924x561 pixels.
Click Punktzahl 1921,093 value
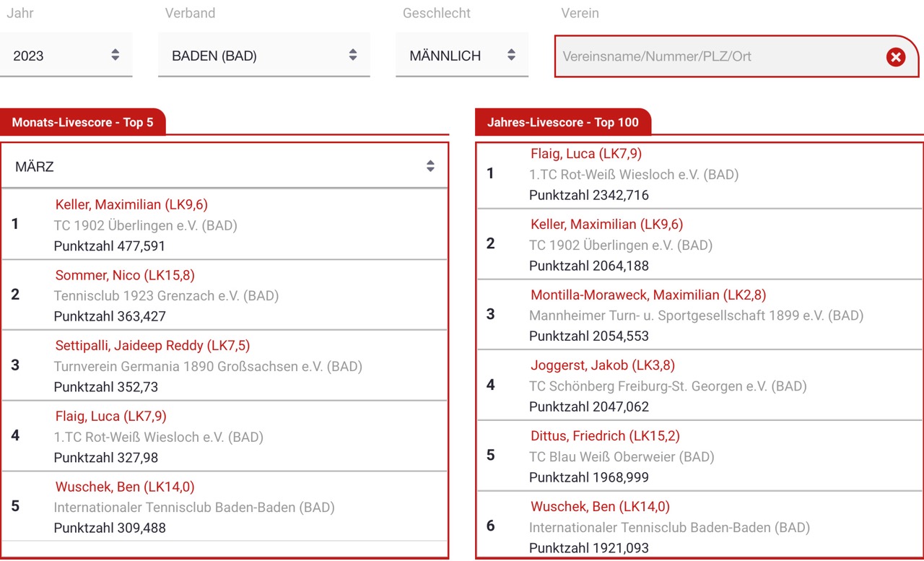point(589,548)
